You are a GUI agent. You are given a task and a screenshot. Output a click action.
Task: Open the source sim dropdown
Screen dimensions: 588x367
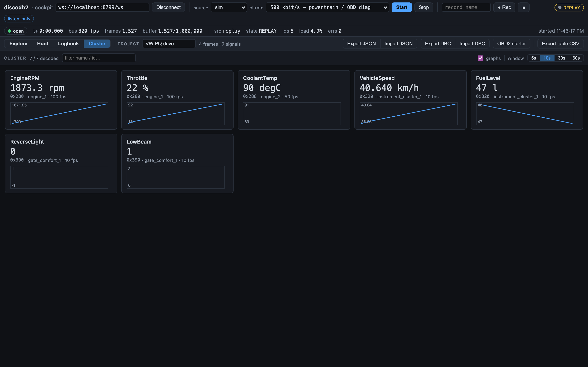click(229, 8)
